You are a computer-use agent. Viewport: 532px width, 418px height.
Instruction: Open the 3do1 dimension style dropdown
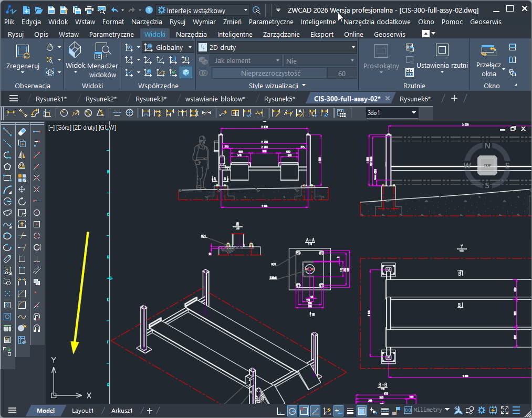pyautogui.click(x=414, y=113)
